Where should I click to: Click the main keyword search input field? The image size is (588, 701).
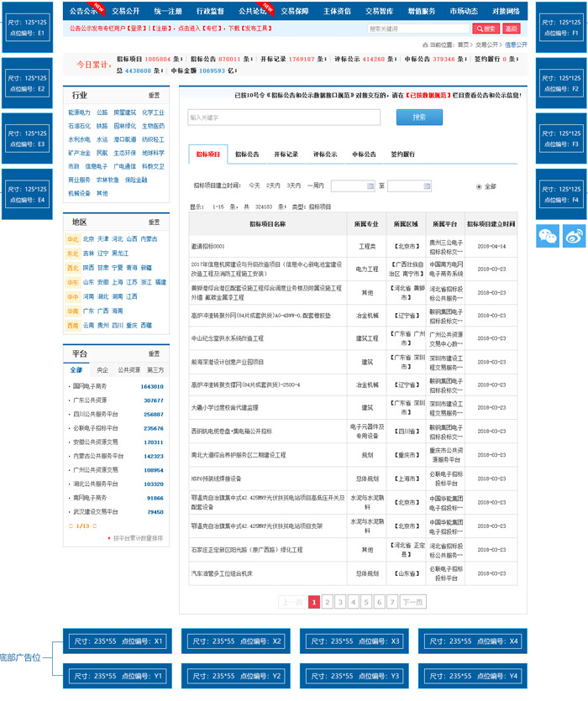(284, 118)
